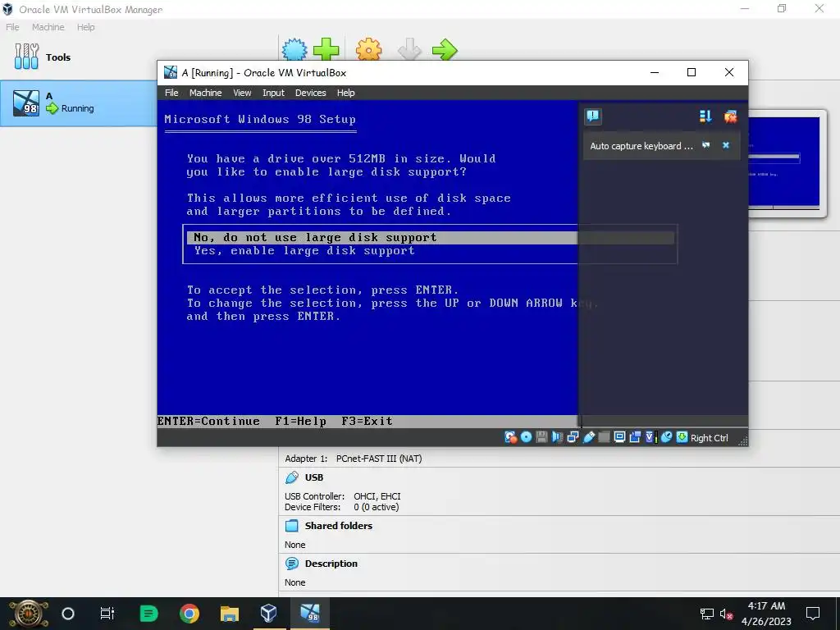The height and width of the screenshot is (630, 840).
Task: Click the network adapters status icon
Action: pos(573,437)
